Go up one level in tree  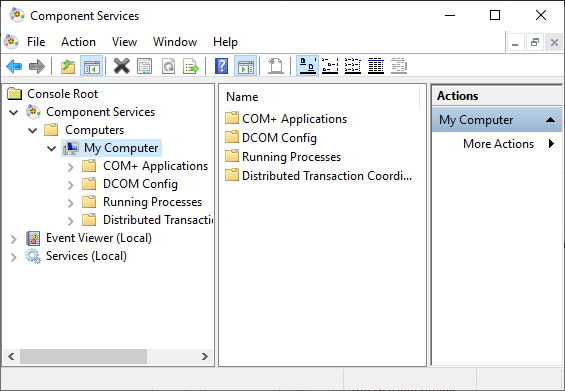(68, 66)
